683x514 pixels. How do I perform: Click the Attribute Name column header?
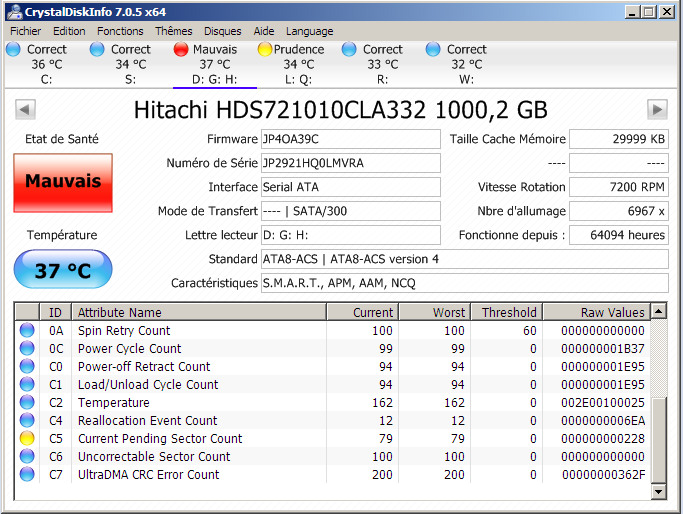point(199,312)
